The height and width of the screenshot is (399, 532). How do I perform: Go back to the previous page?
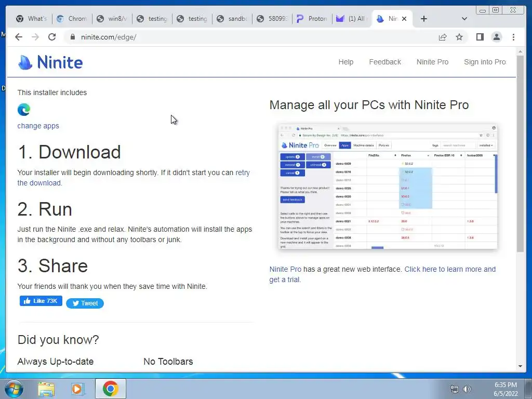pos(19,37)
